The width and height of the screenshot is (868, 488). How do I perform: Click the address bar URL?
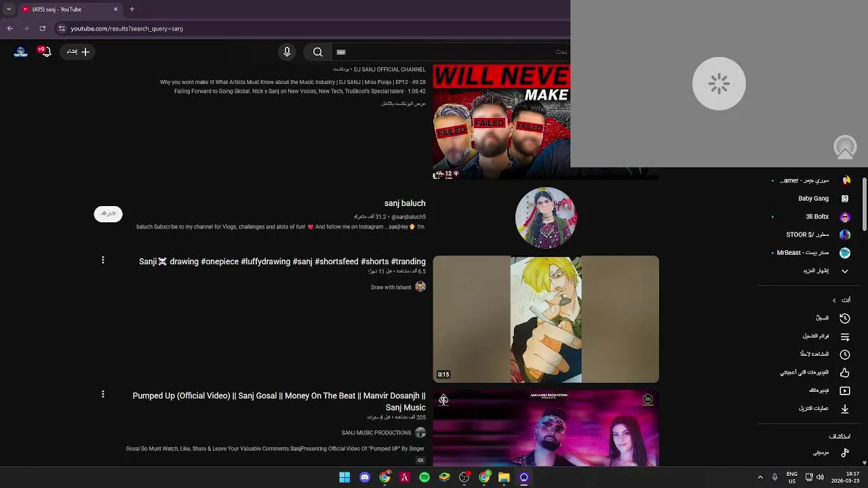coord(127,28)
